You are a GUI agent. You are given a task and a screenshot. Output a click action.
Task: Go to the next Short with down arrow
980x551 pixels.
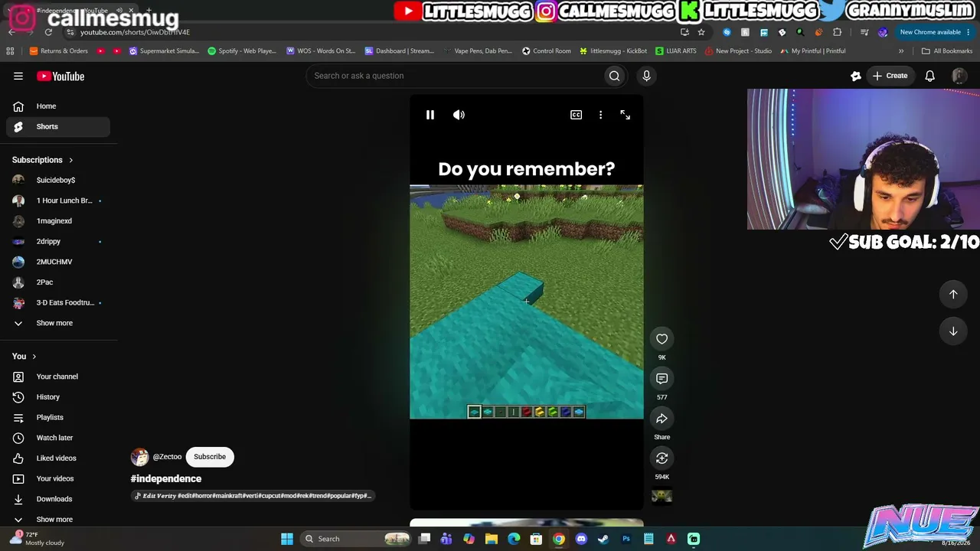pyautogui.click(x=953, y=331)
